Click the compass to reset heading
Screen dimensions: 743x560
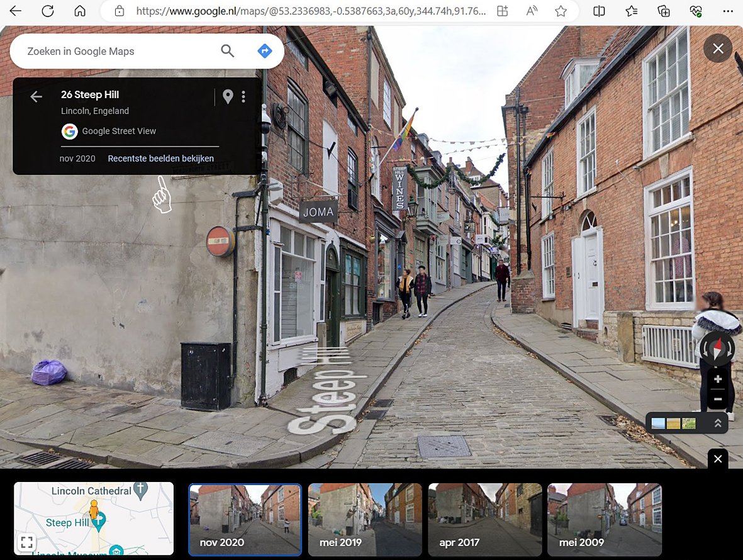[717, 348]
